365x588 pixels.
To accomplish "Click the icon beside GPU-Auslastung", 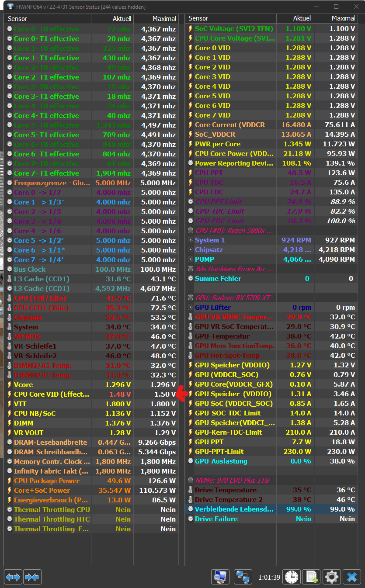I will [191, 461].
